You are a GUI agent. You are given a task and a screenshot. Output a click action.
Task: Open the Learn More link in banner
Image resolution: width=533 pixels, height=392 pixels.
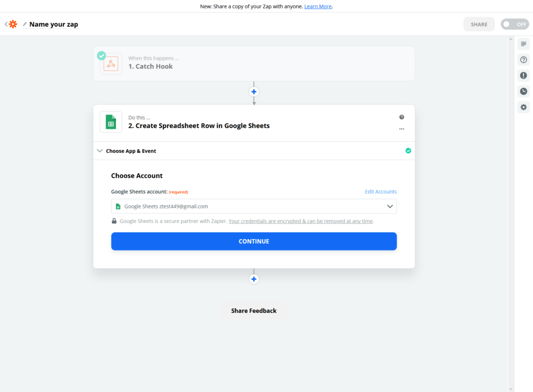click(x=318, y=6)
